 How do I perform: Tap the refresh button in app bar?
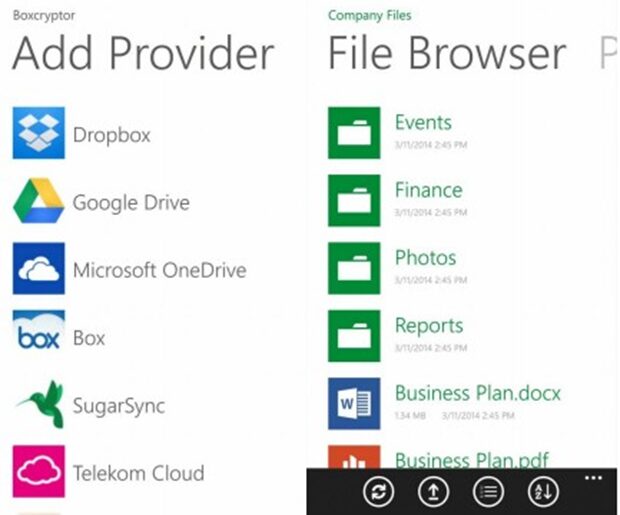378,492
